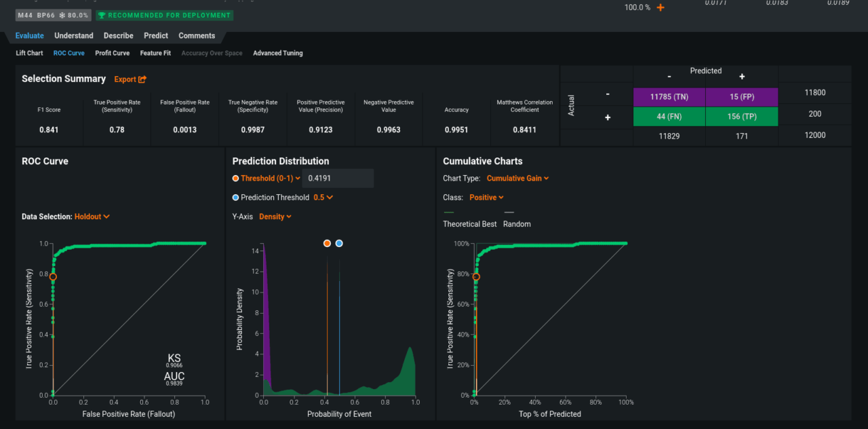The height and width of the screenshot is (429, 868).
Task: Open the Data Selection Holdout dropdown
Action: pyautogui.click(x=92, y=217)
